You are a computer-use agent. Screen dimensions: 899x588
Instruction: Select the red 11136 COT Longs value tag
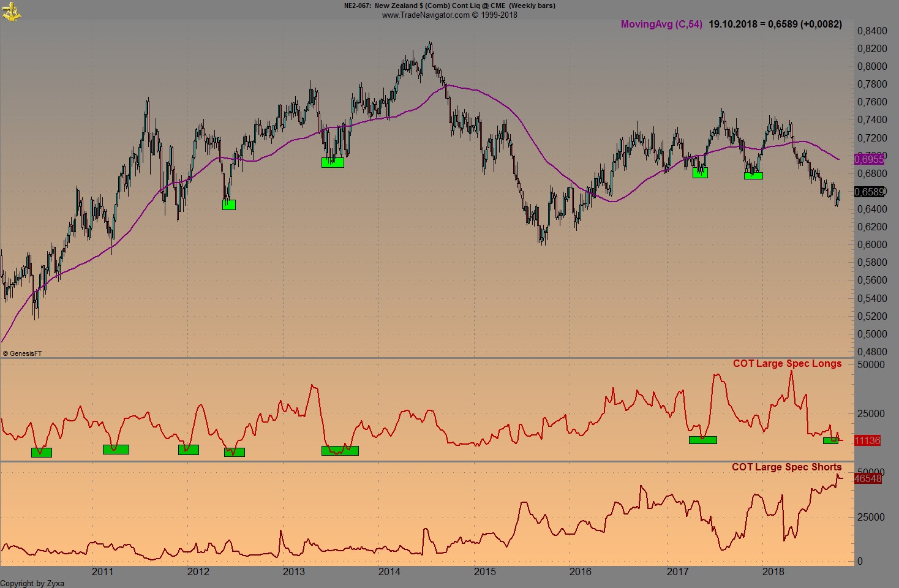coord(867,440)
